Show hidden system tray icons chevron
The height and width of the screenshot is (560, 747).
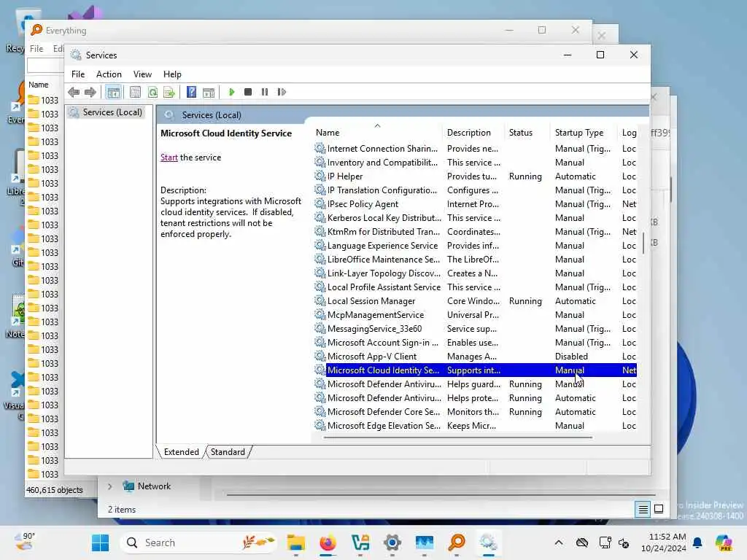558,542
